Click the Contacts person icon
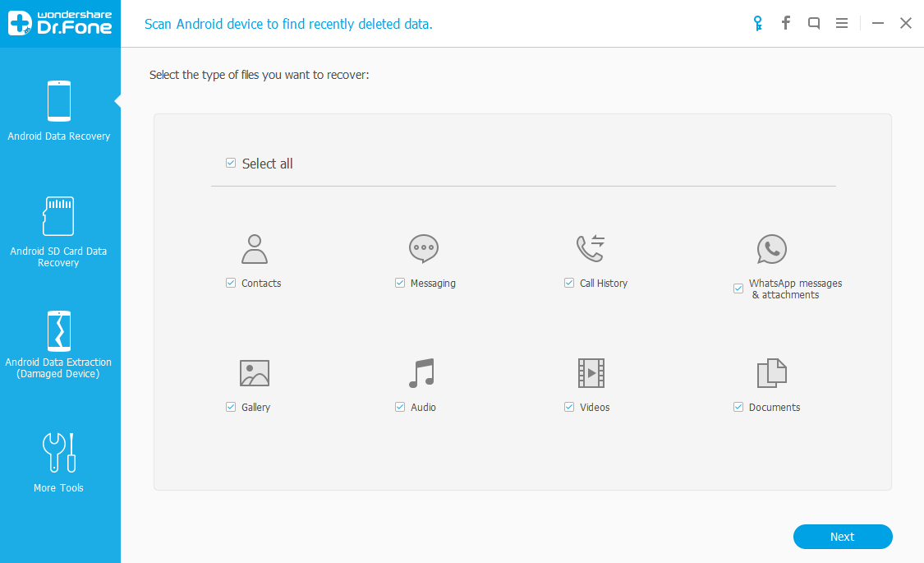924x563 pixels. 255,249
